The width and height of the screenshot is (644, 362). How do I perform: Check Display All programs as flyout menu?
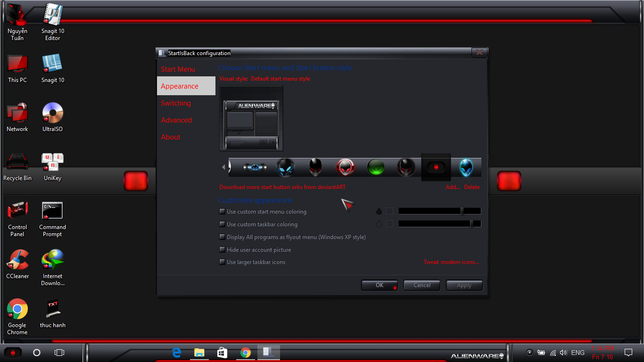[x=293, y=237]
